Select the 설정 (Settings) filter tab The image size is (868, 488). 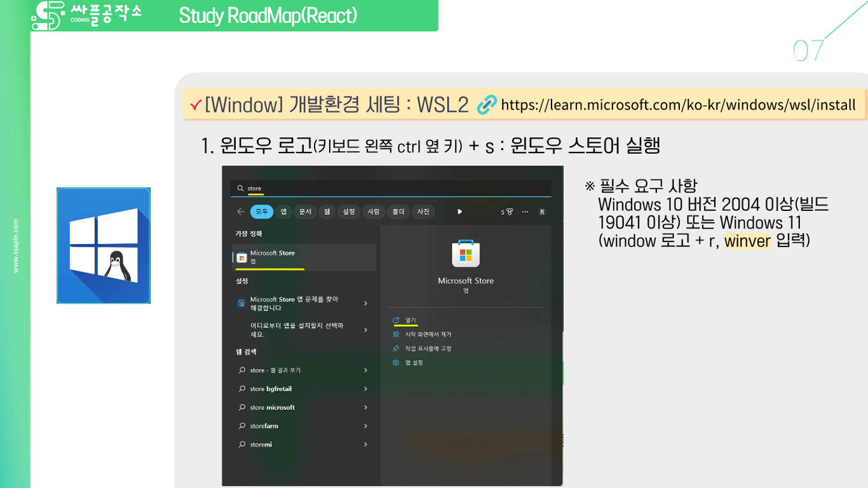[349, 212]
